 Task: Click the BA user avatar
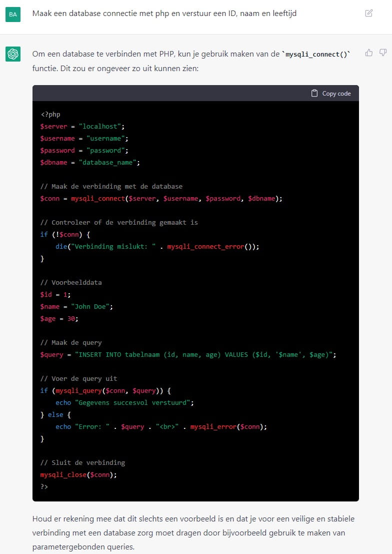[13, 15]
